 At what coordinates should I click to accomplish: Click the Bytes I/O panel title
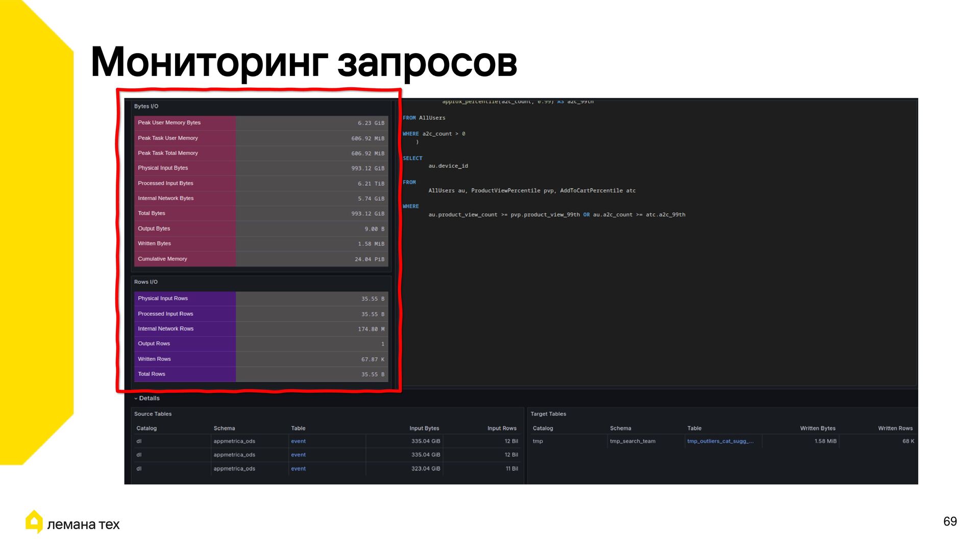point(146,106)
